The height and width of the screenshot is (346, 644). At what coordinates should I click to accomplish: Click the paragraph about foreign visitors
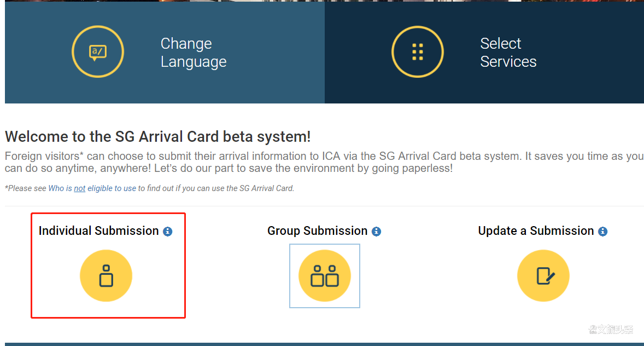(x=324, y=162)
